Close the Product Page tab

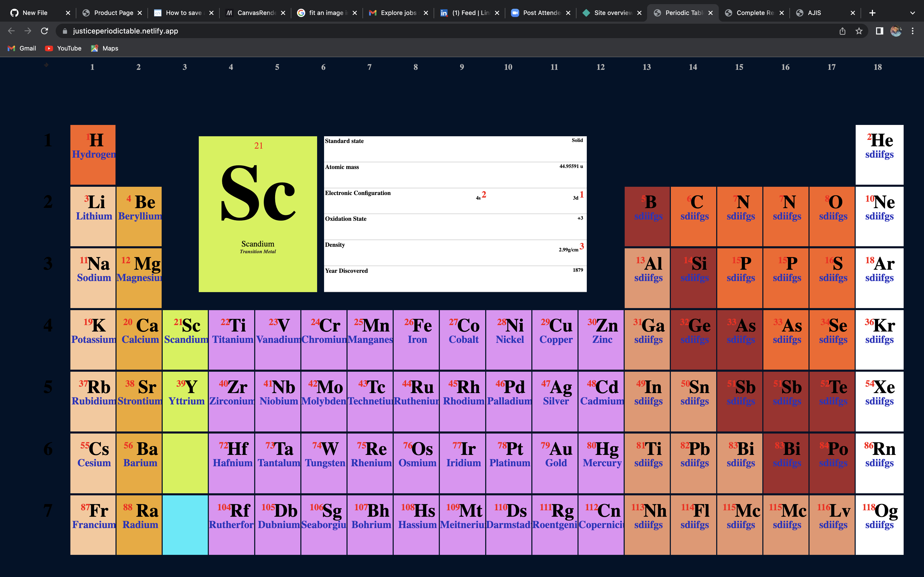(x=140, y=13)
